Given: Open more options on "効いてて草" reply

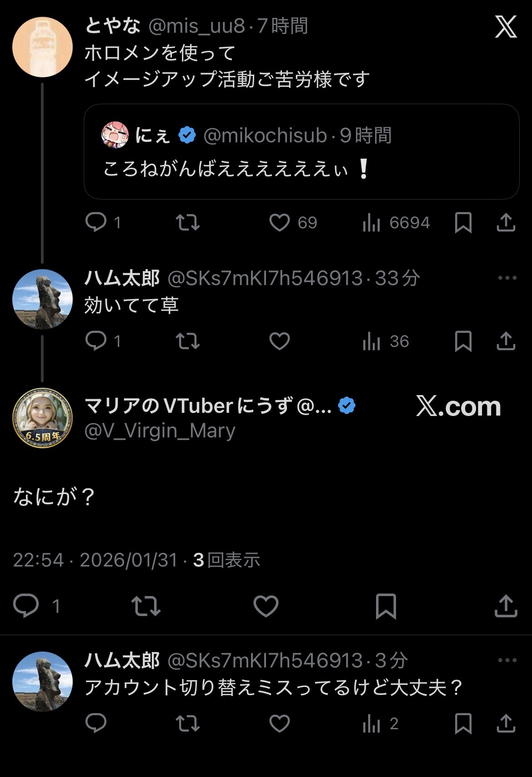Looking at the screenshot, I should coord(507,278).
